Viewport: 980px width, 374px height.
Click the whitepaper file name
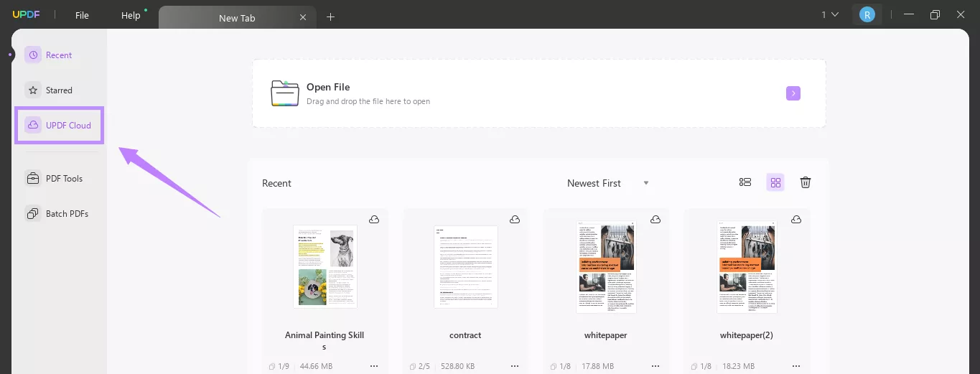tap(606, 335)
